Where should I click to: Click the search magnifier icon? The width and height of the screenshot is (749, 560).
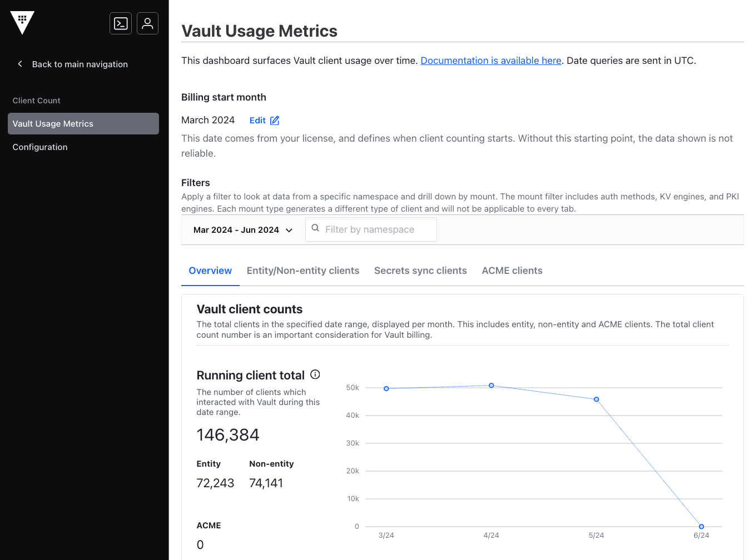coord(315,228)
